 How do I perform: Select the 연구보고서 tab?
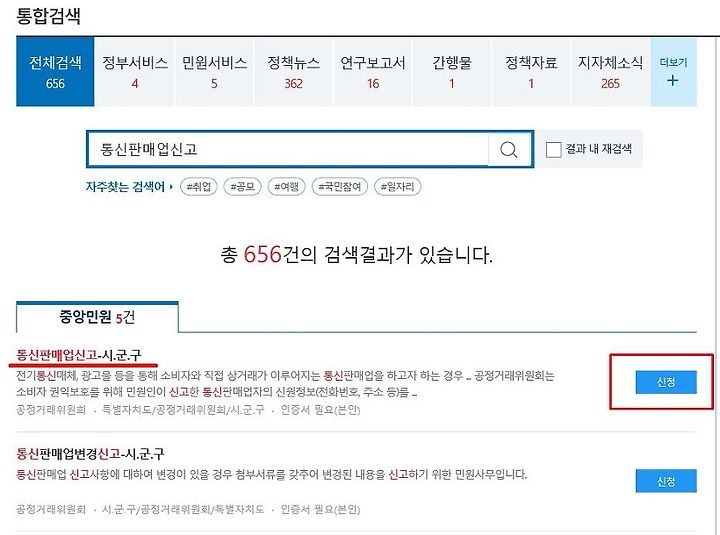373,72
